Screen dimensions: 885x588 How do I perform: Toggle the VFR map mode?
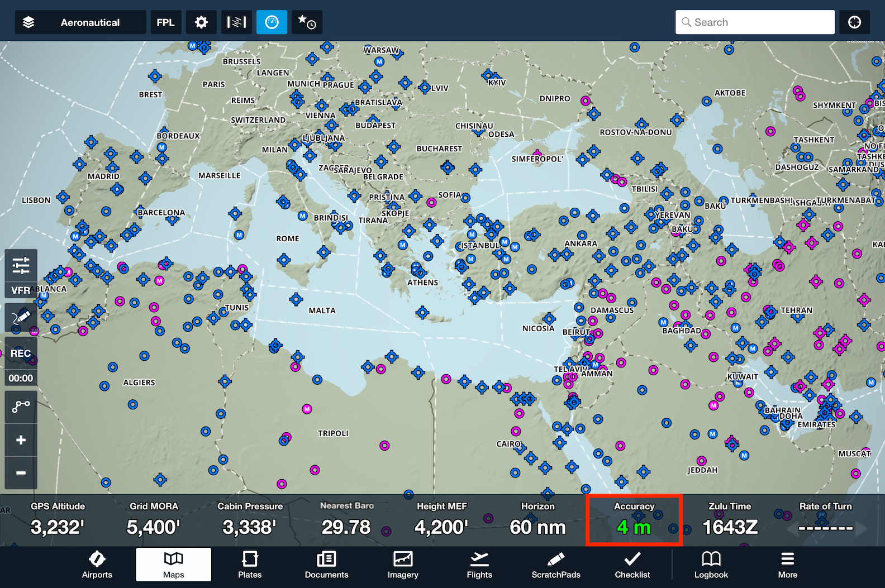point(21,290)
